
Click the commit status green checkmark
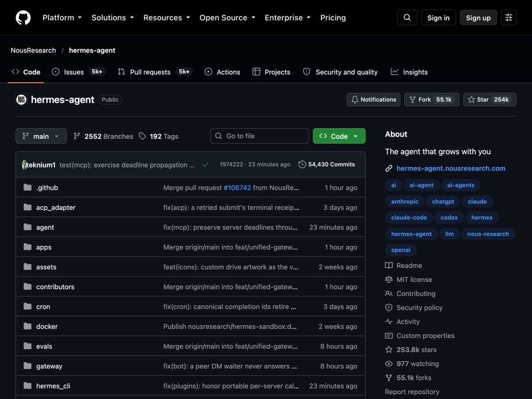pyautogui.click(x=205, y=164)
